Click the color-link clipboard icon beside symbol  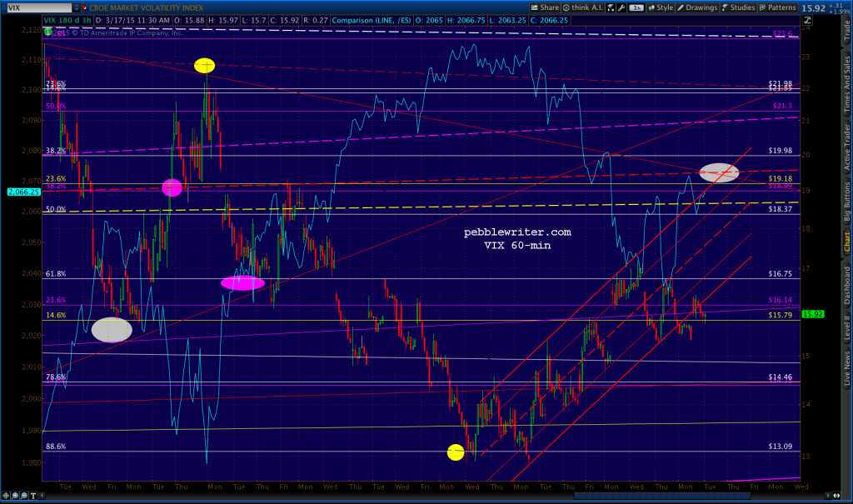pos(84,7)
